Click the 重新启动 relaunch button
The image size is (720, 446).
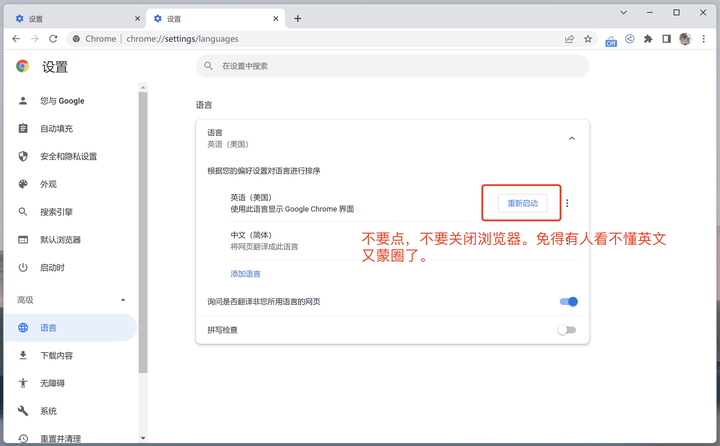523,203
